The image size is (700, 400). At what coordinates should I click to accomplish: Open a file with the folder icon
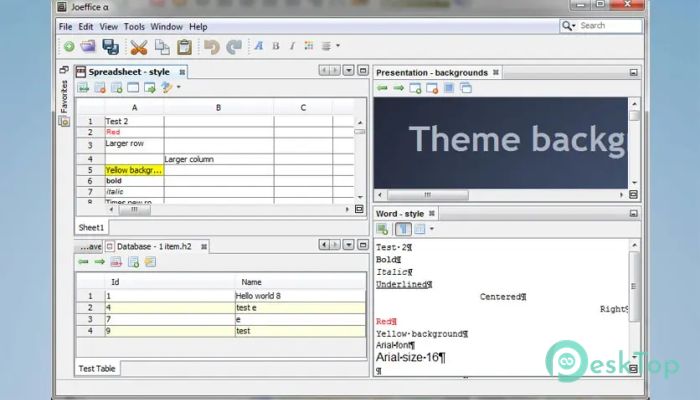88,46
